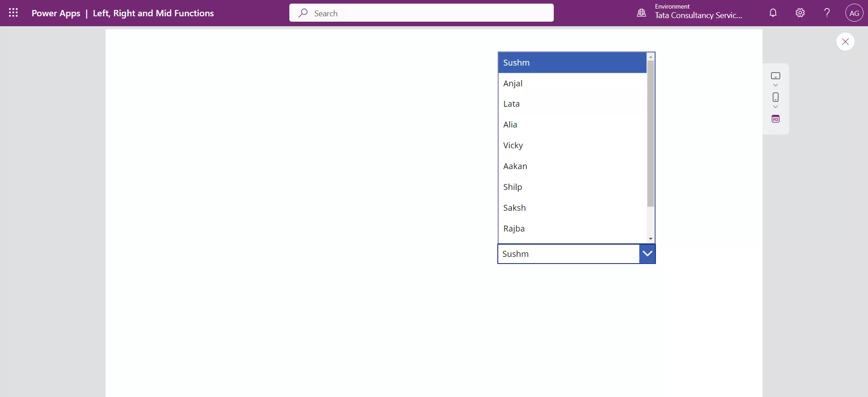Click the list scrollbar down arrow
This screenshot has width=868, height=397.
(x=651, y=239)
